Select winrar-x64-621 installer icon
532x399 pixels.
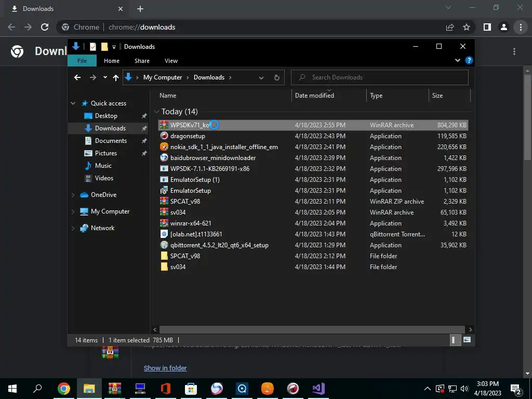[x=164, y=223]
